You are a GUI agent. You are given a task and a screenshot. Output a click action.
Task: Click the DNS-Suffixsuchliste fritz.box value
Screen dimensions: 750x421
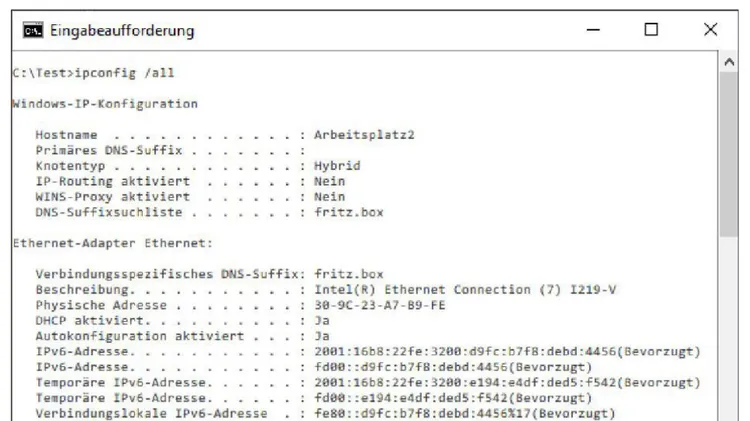pyautogui.click(x=349, y=212)
